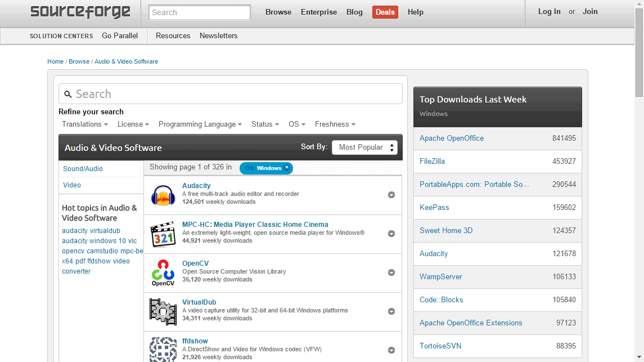Viewport: 644px width, 362px height.
Task: Expand the OpenCV listing details
Action: click(x=391, y=272)
